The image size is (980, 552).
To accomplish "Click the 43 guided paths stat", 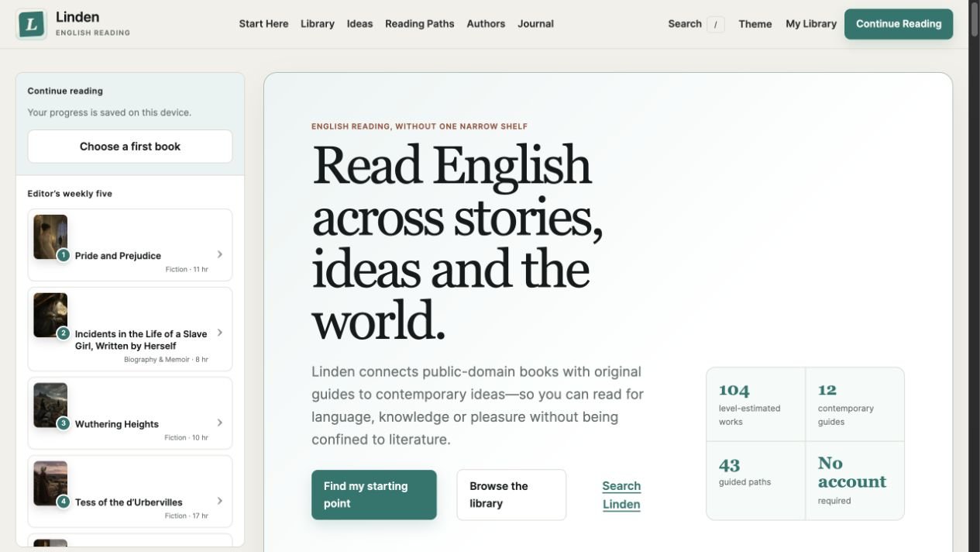I will pyautogui.click(x=755, y=481).
